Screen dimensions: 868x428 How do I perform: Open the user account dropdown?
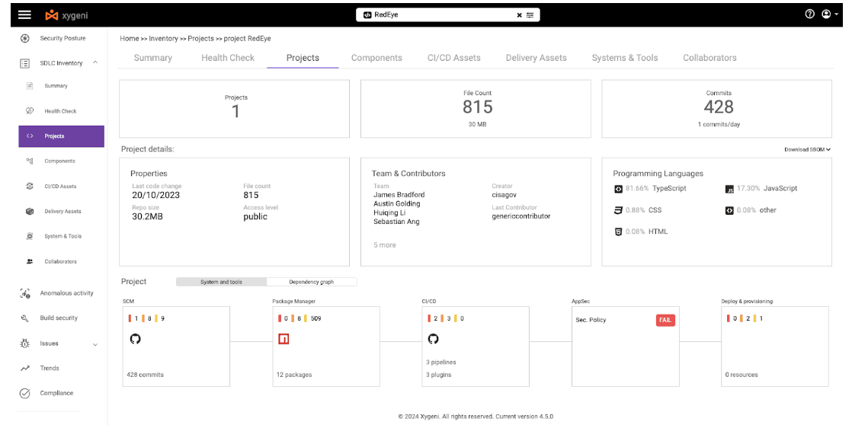tap(829, 14)
